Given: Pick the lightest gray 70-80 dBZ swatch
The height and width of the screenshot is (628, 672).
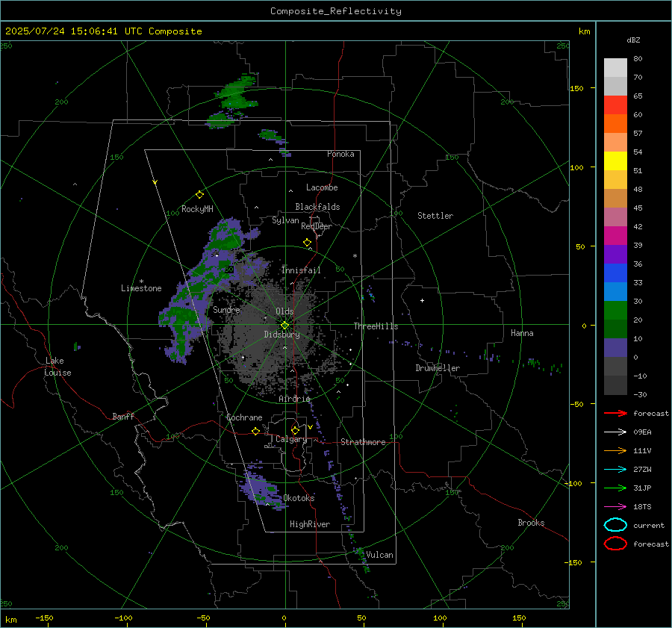Looking at the screenshot, I should [x=615, y=68].
